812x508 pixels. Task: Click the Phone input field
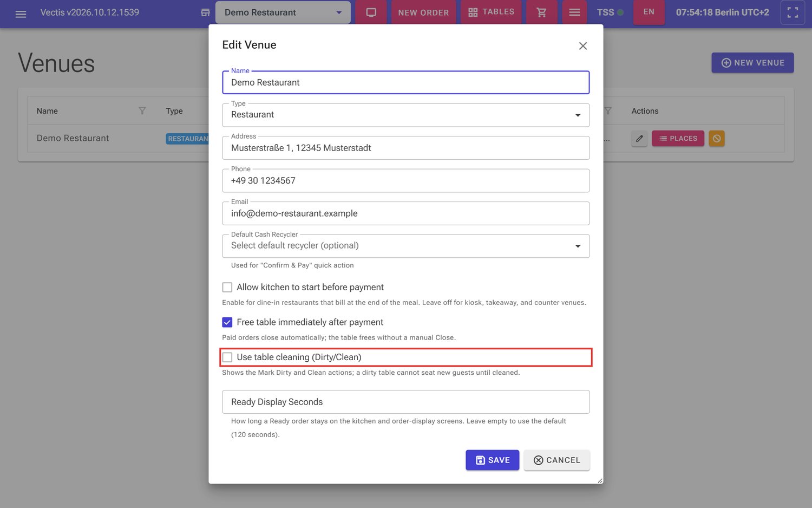[406, 181]
